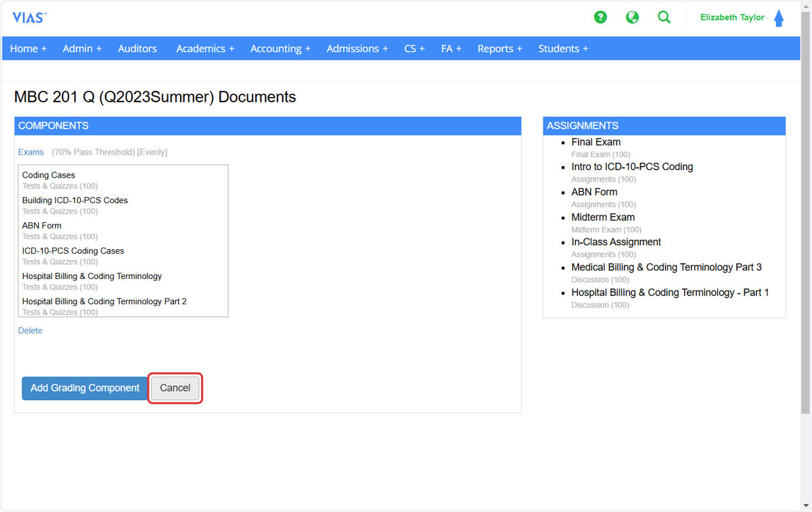Open search via the magnifier icon
The width and height of the screenshot is (812, 512).
click(x=664, y=18)
